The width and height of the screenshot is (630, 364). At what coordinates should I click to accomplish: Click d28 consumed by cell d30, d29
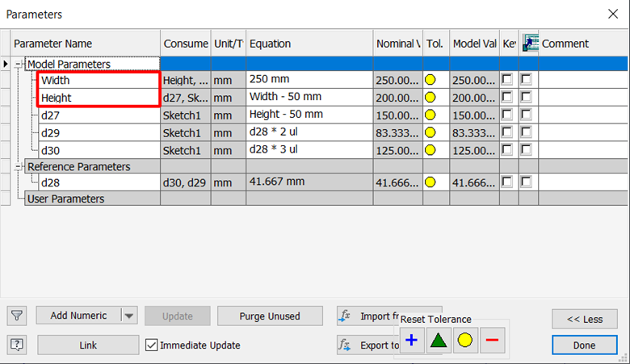tap(186, 182)
